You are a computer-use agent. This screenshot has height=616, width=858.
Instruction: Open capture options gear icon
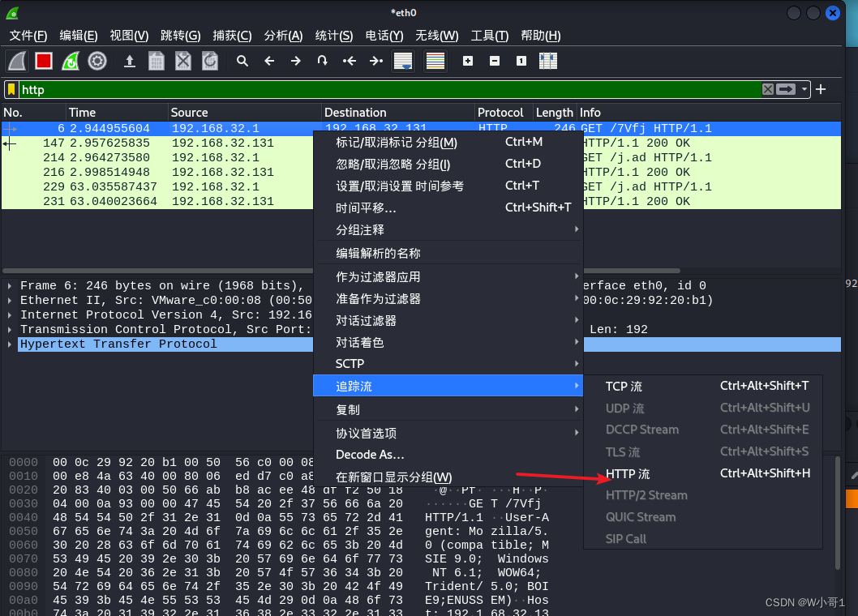[x=97, y=61]
